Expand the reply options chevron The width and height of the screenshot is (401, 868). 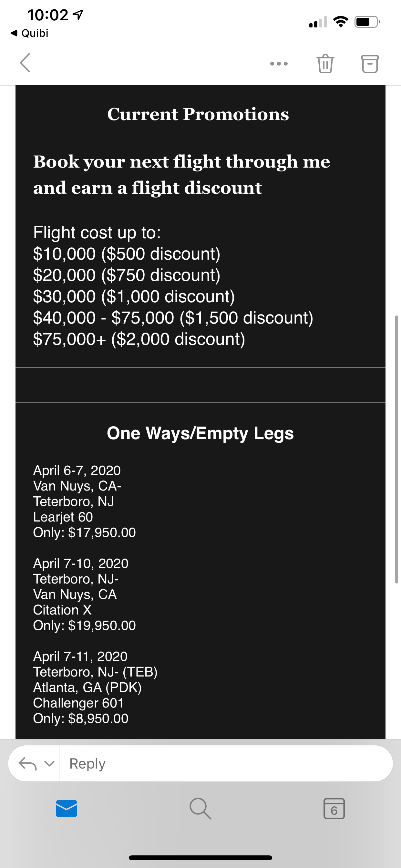tap(49, 764)
